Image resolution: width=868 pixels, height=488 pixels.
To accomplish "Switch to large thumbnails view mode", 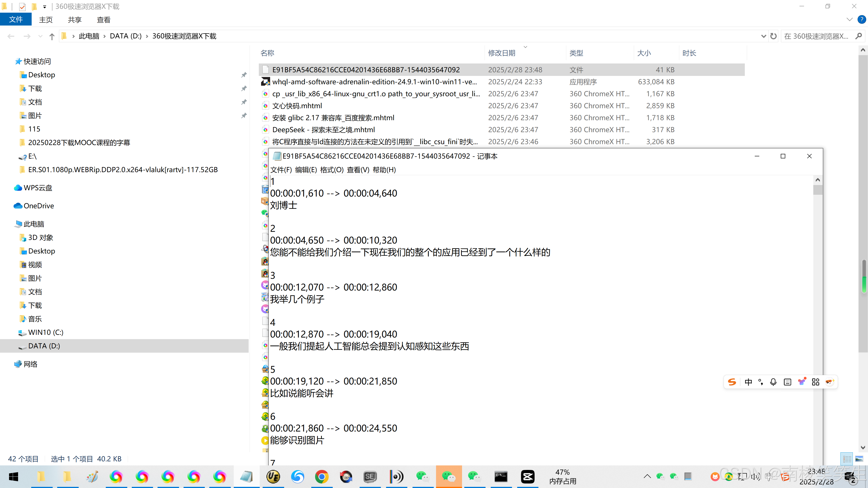I will [859, 459].
